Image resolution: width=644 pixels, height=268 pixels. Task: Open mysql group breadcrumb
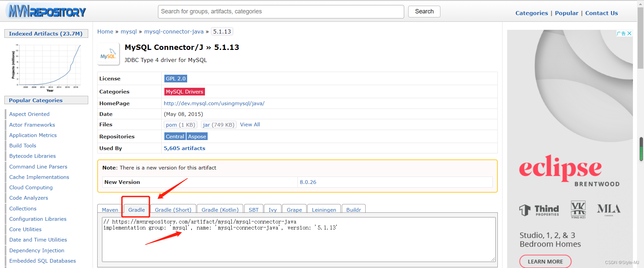[128, 31]
